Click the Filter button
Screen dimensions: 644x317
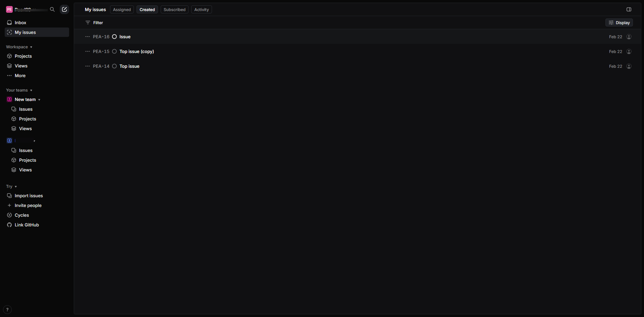pos(94,23)
